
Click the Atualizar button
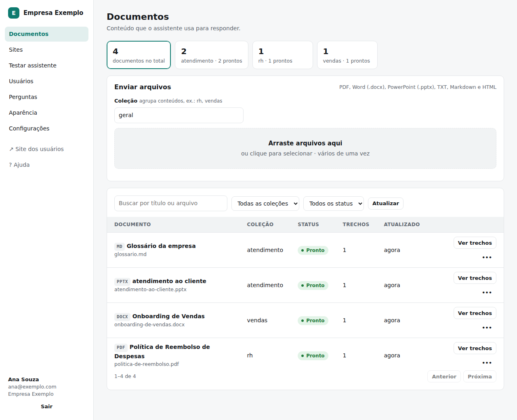[386, 204]
